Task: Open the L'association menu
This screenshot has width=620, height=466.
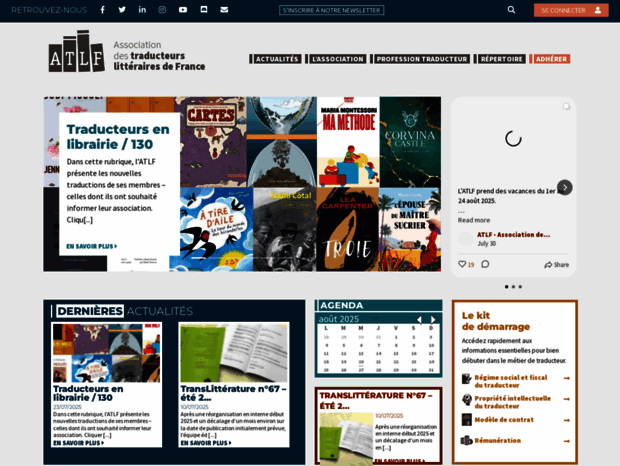Action: point(338,59)
